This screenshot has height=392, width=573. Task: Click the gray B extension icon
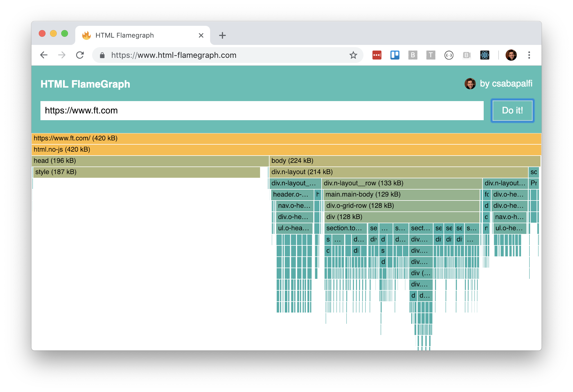point(413,55)
